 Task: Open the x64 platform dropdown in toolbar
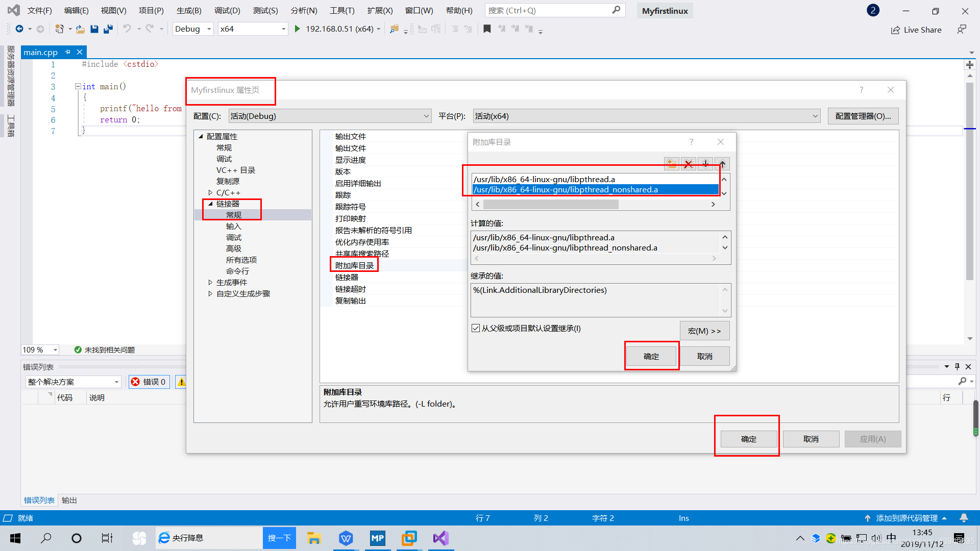[x=253, y=29]
